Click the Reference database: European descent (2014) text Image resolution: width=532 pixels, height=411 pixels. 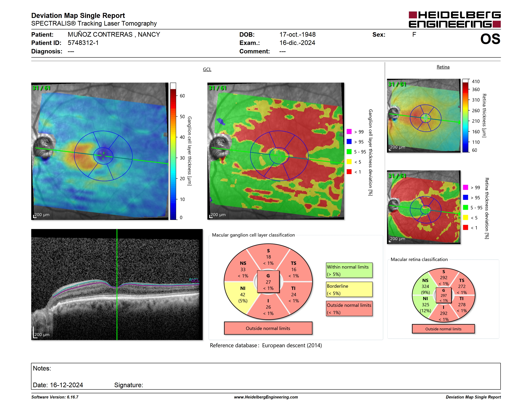(266, 346)
